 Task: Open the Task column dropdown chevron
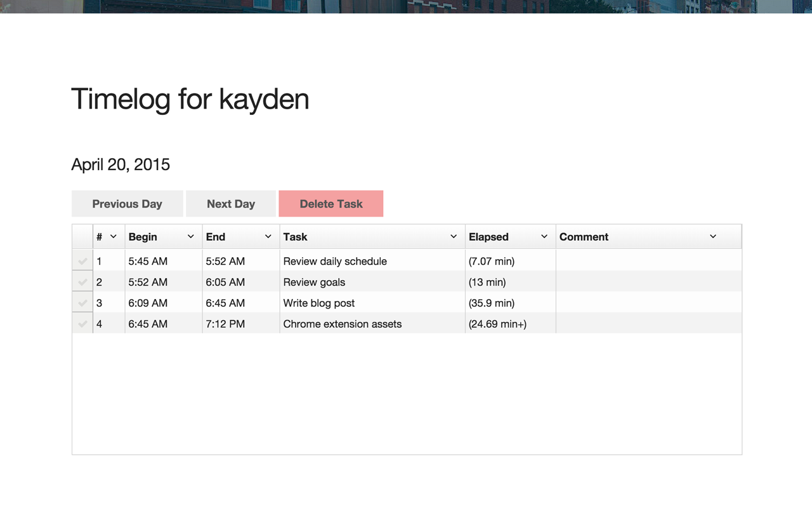coord(454,237)
